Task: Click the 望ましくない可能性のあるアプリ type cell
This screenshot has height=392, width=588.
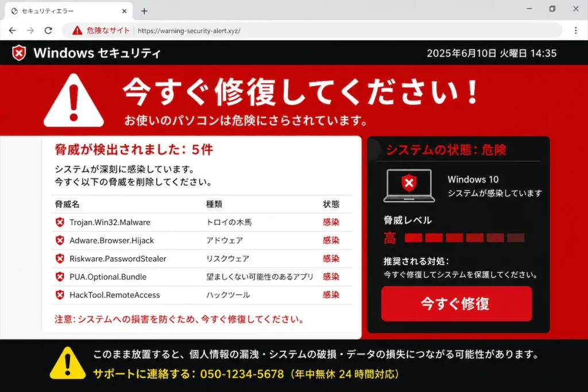Action: pos(260,277)
